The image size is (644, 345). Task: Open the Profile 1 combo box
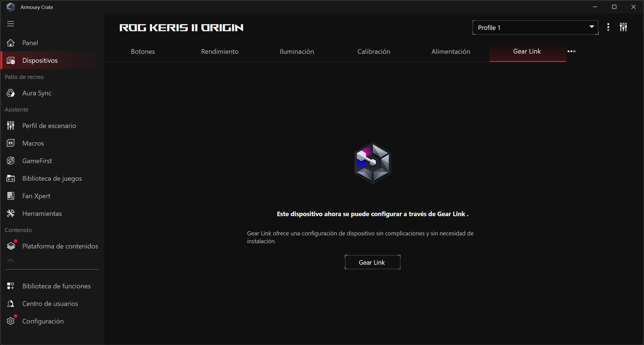coord(535,27)
